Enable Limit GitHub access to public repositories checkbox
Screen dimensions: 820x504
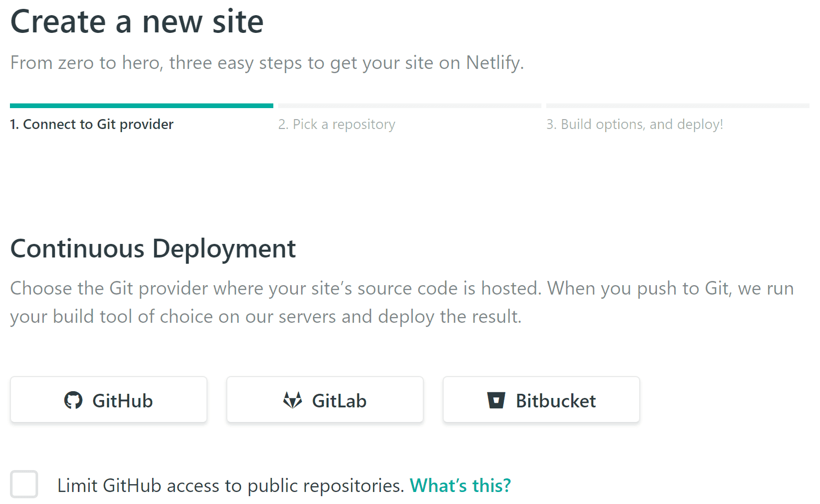pos(24,484)
